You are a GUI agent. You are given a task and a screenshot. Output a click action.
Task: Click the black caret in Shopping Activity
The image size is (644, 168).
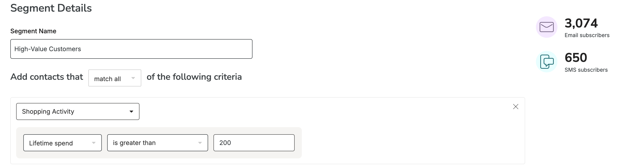coord(131,112)
